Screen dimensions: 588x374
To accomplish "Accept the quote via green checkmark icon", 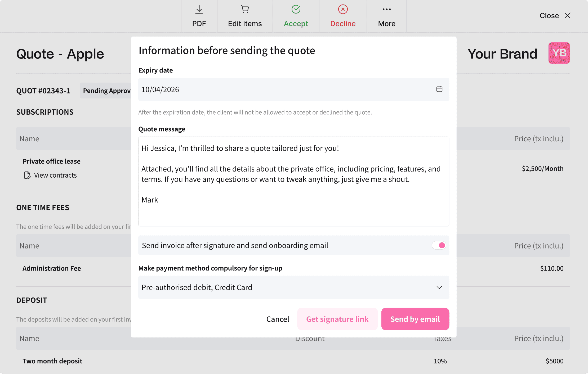I will point(296,9).
